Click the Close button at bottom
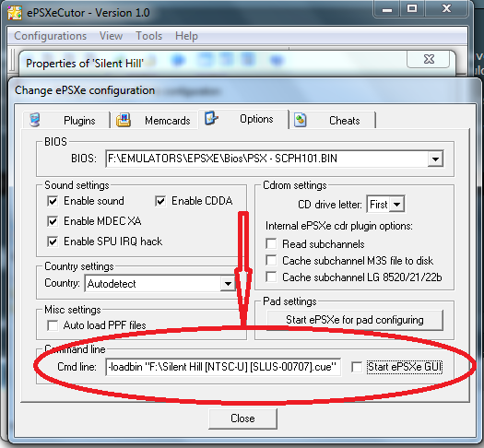The width and height of the screenshot is (484, 448). 242,419
